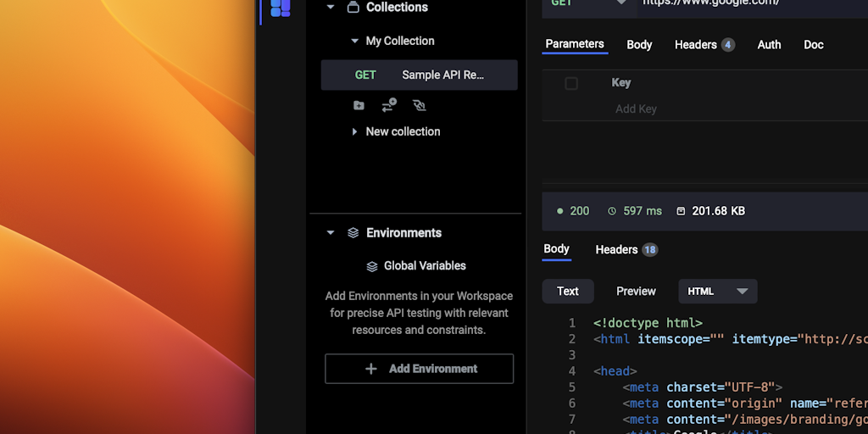This screenshot has height=434, width=868.
Task: Click the Environments layers icon
Action: pos(353,233)
